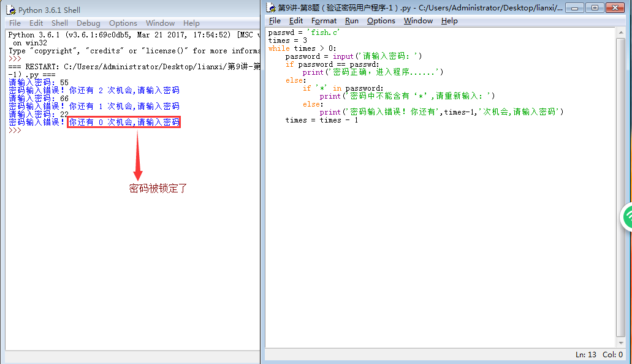
Task: Open the Debug menu in Python Shell
Action: [88, 23]
